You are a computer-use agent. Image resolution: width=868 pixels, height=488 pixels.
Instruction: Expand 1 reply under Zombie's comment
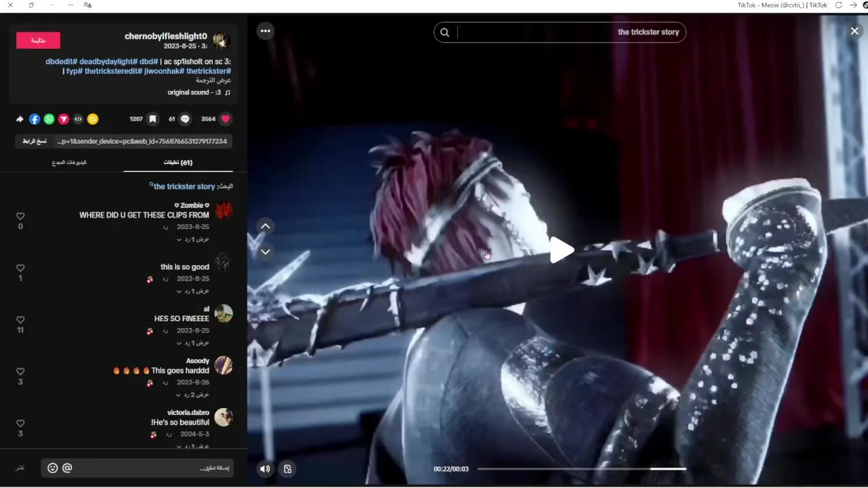click(193, 239)
